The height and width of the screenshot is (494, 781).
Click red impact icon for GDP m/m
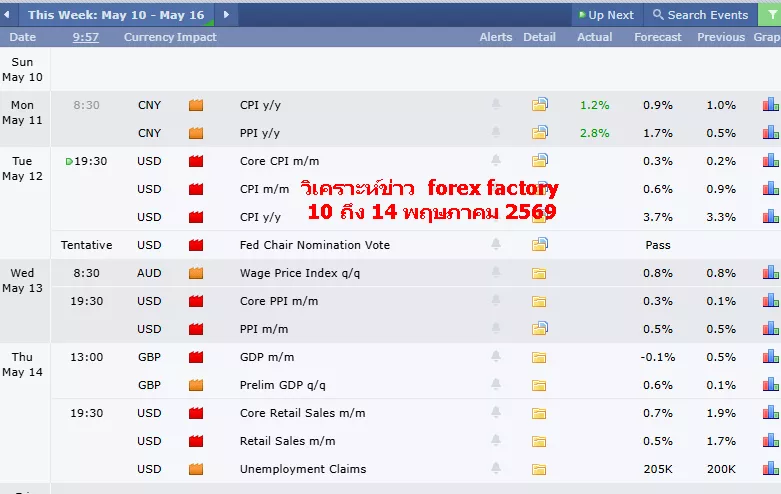point(196,357)
